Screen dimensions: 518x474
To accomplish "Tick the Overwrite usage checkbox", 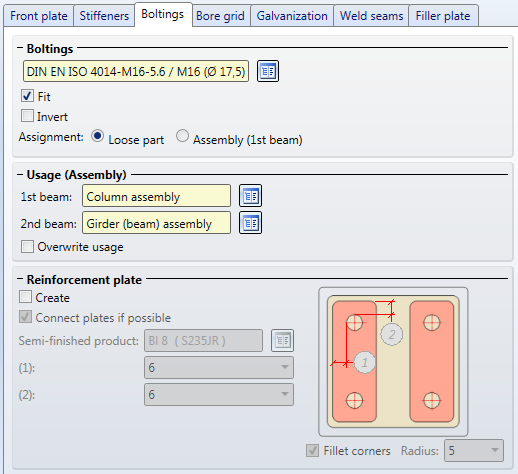I will click(27, 247).
